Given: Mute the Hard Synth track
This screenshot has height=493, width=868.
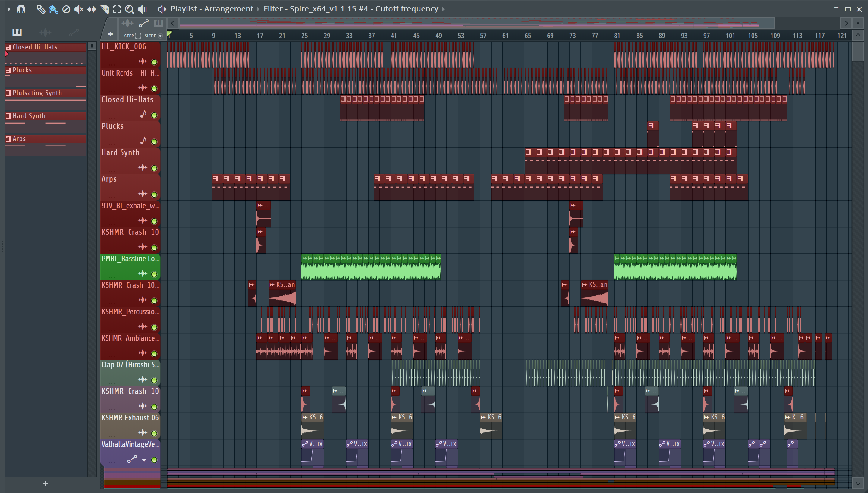Looking at the screenshot, I should 154,168.
